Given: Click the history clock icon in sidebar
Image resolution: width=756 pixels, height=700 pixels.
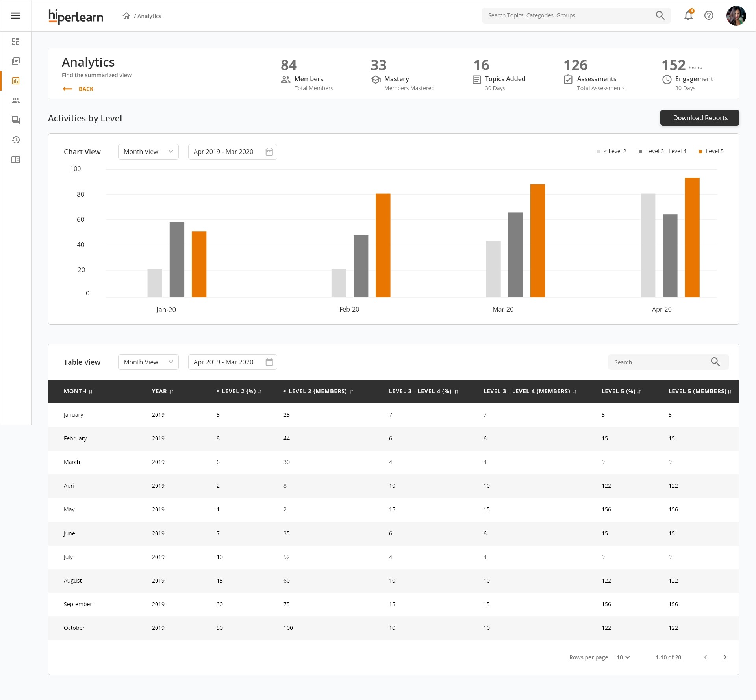Looking at the screenshot, I should click(16, 140).
